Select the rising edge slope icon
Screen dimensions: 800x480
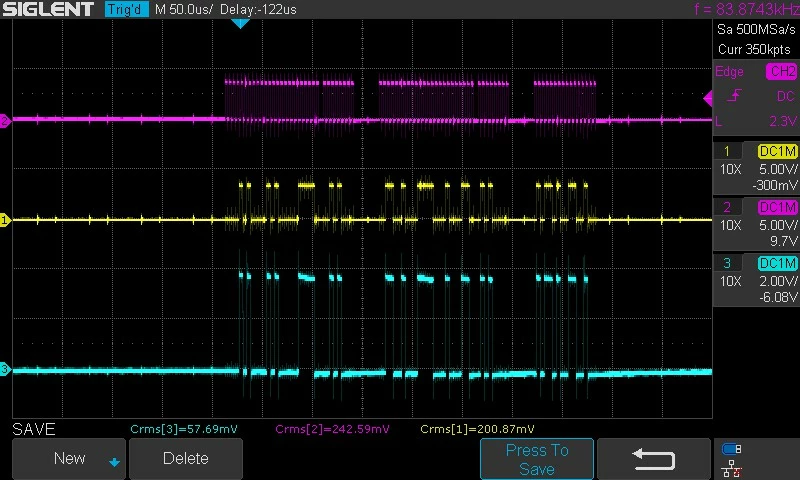(734, 95)
